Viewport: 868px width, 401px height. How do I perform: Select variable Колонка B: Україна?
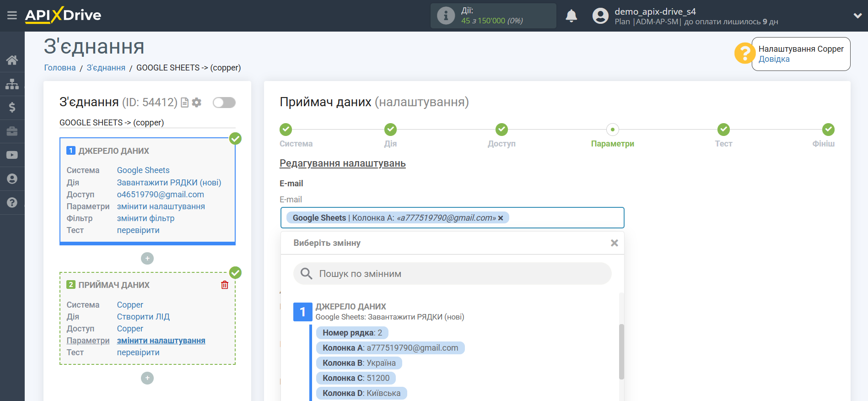pos(359,363)
